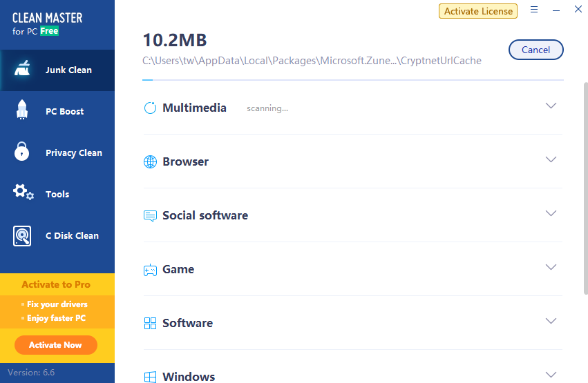Click the green Free badge
588x383 pixels.
[x=49, y=31]
